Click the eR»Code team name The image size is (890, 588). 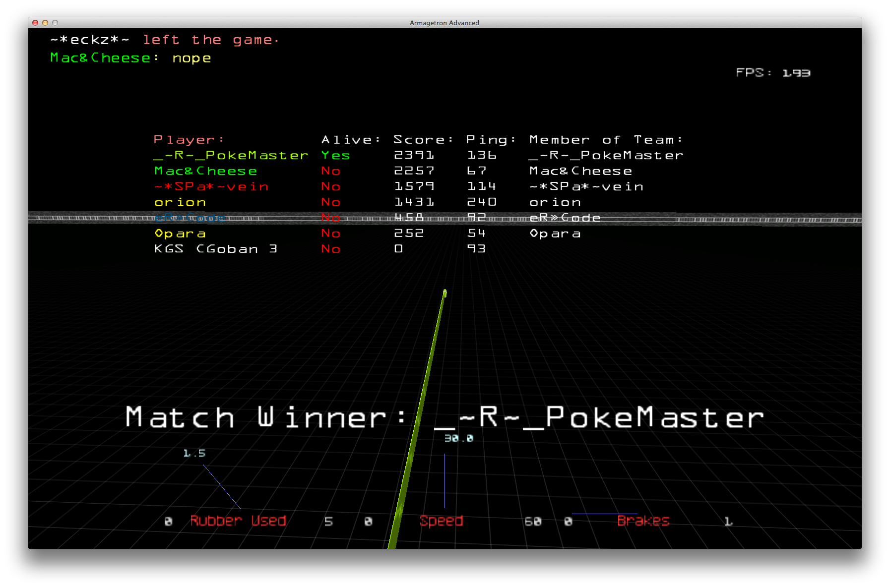[x=565, y=218]
